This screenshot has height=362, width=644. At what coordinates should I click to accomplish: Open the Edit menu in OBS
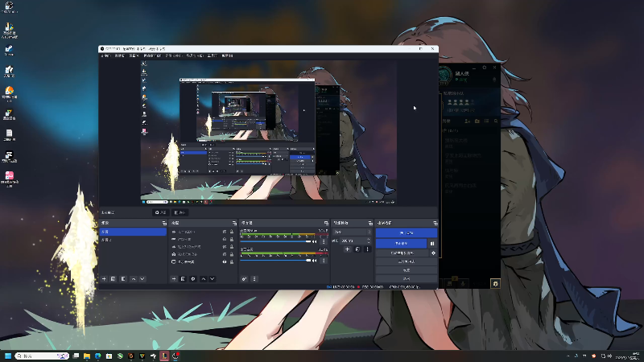(119, 56)
